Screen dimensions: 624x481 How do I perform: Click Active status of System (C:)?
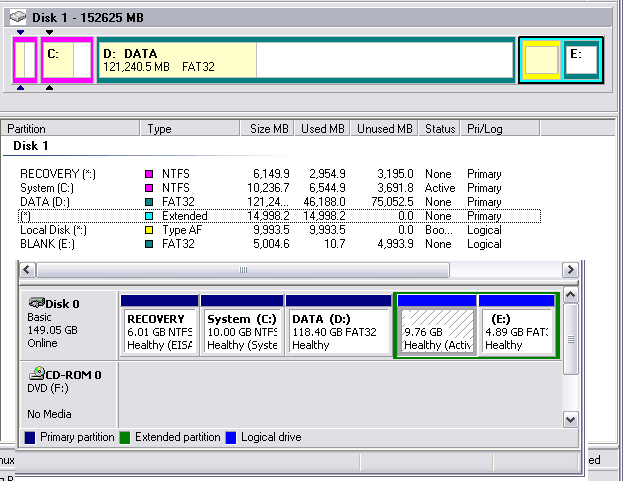(440, 188)
